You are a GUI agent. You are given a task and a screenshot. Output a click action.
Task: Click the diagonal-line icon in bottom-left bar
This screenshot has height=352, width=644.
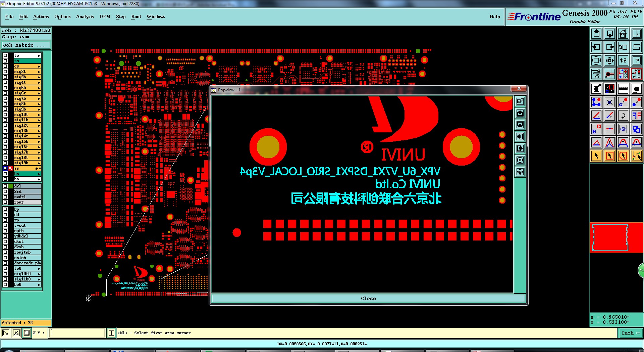(x=16, y=333)
